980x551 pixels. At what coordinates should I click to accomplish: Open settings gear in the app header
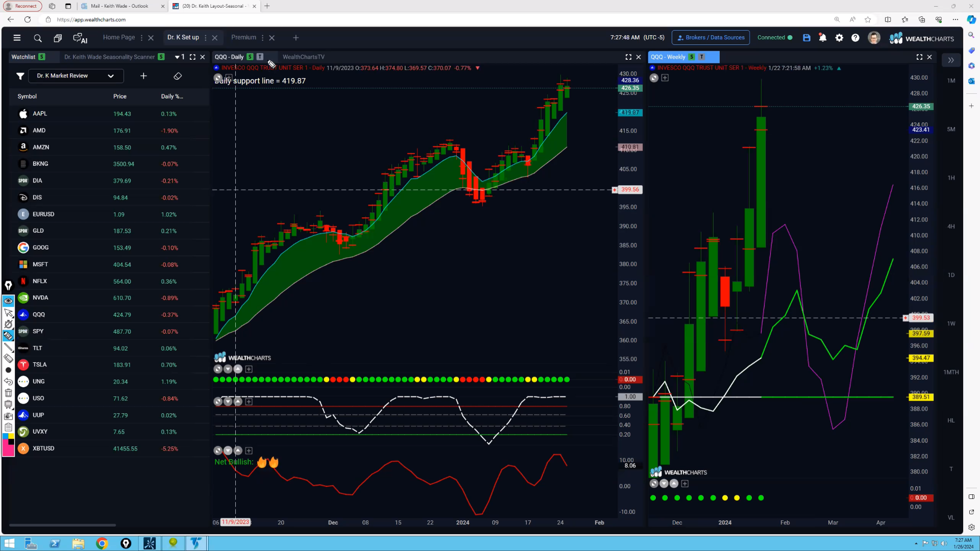click(839, 38)
